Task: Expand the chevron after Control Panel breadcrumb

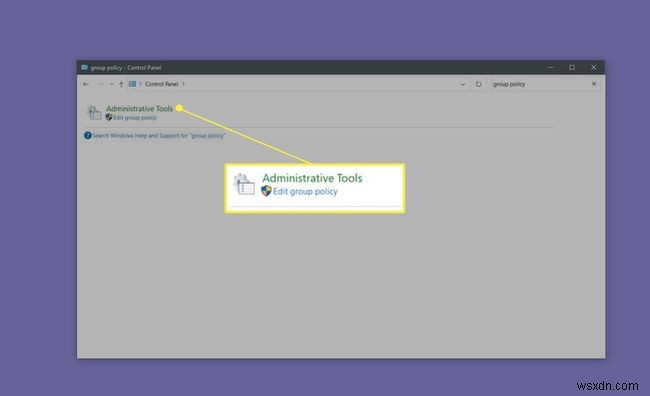Action: 184,84
